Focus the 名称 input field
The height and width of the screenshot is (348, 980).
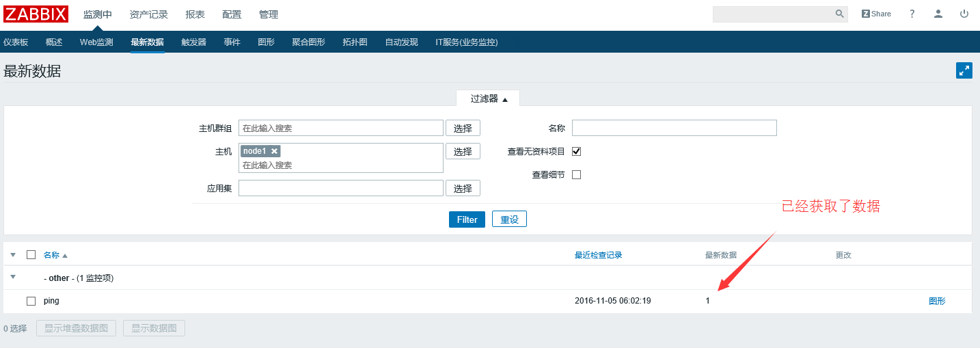point(675,128)
